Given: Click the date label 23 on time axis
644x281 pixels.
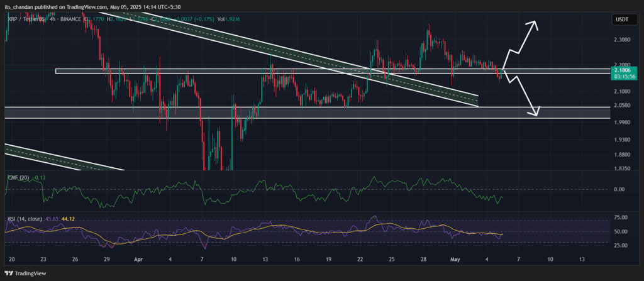Looking at the screenshot, I should (43, 260).
